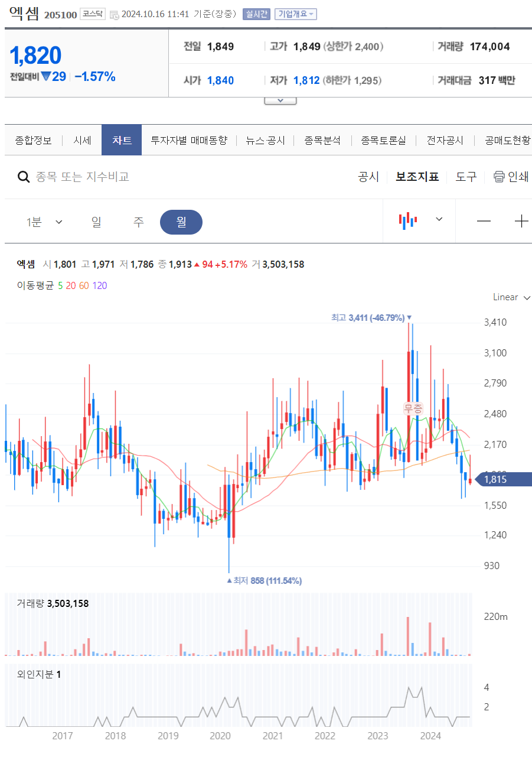532x757 pixels.
Task: Click the 이동평균 indicator label
Action: pos(35,285)
